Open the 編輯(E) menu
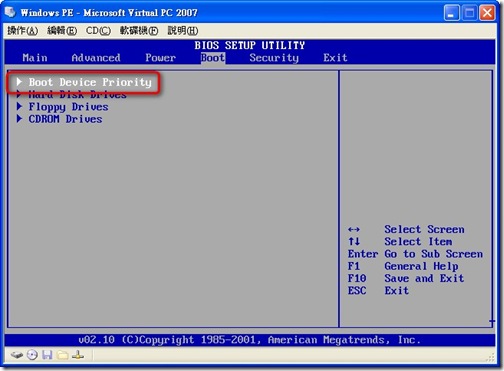The image size is (504, 371). pyautogui.click(x=62, y=31)
